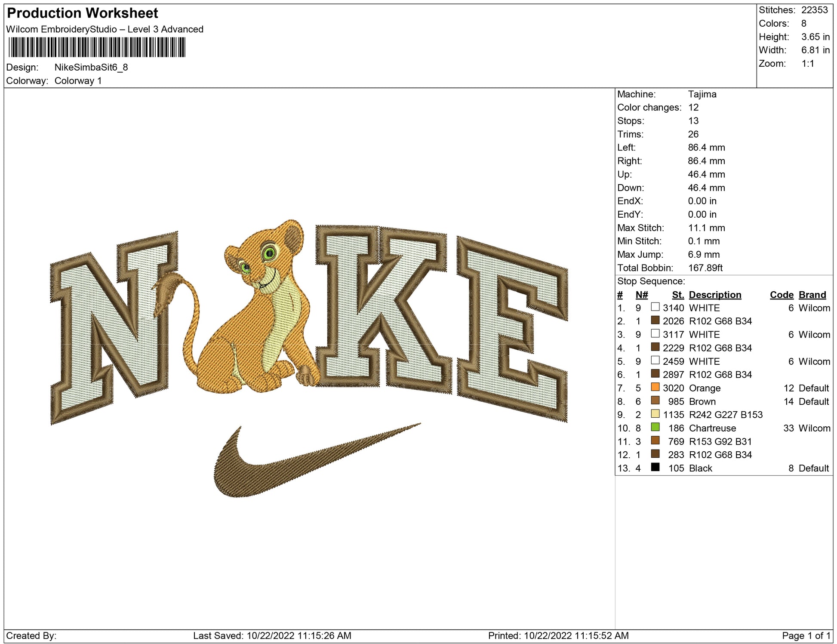Click the embroidered letter N
The height and width of the screenshot is (644, 837).
coord(114,327)
